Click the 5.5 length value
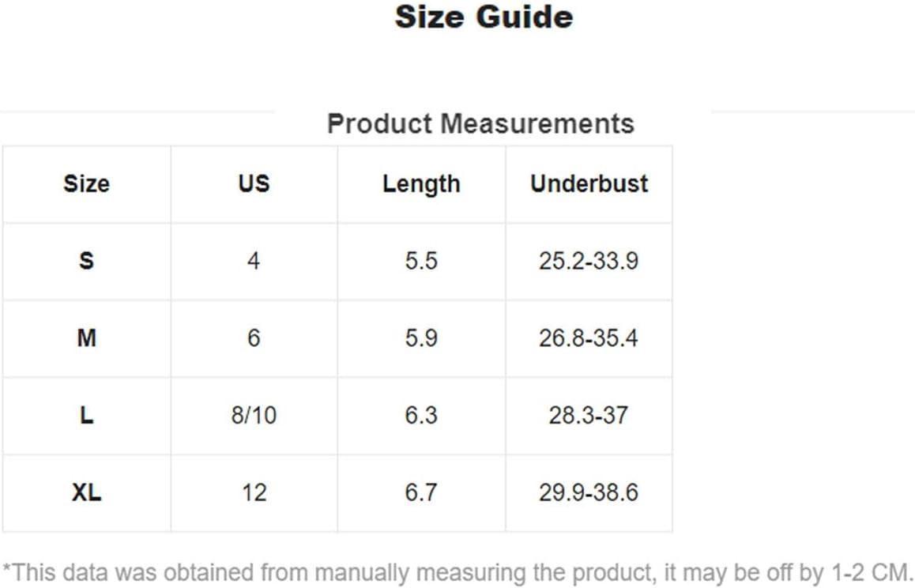The height and width of the screenshot is (588, 915). (x=421, y=261)
